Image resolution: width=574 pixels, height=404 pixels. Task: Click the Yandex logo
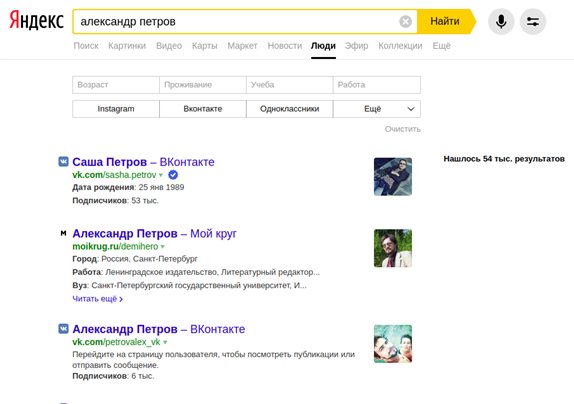click(x=36, y=21)
